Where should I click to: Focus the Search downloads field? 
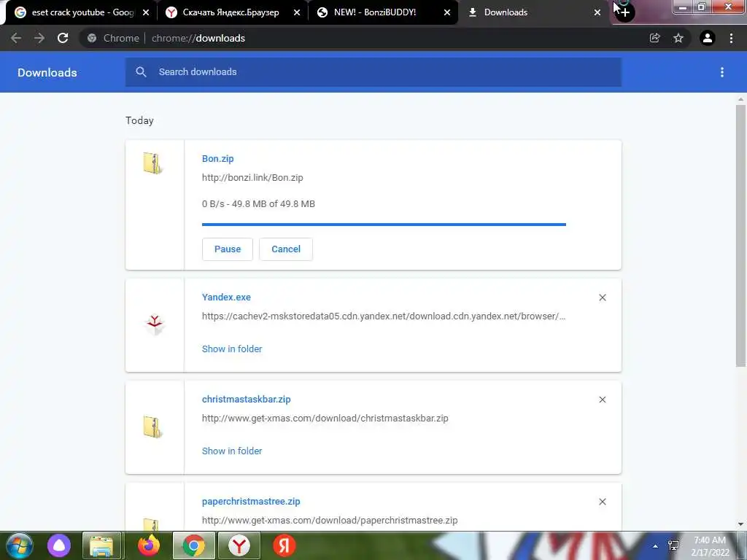373,72
